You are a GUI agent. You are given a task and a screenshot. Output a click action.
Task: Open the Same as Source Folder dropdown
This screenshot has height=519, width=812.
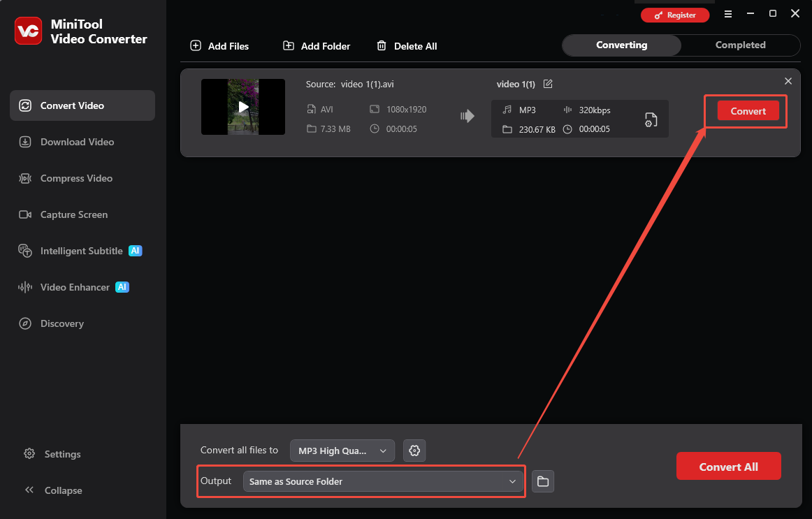383,481
